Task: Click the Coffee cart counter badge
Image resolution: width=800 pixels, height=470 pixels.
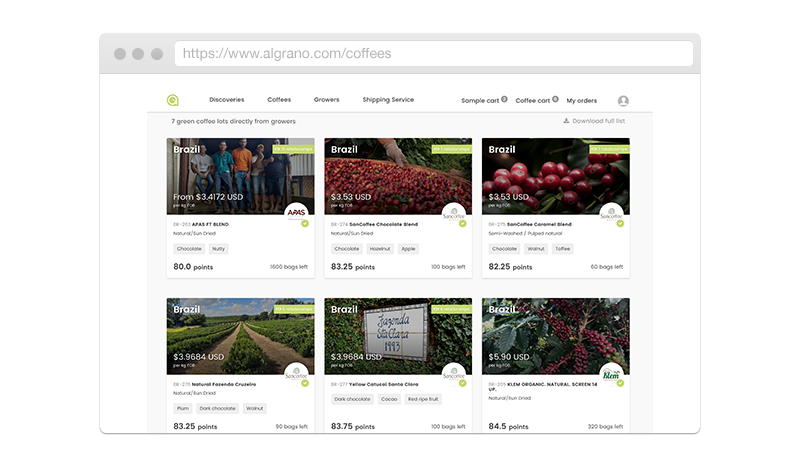Action: 555,99
